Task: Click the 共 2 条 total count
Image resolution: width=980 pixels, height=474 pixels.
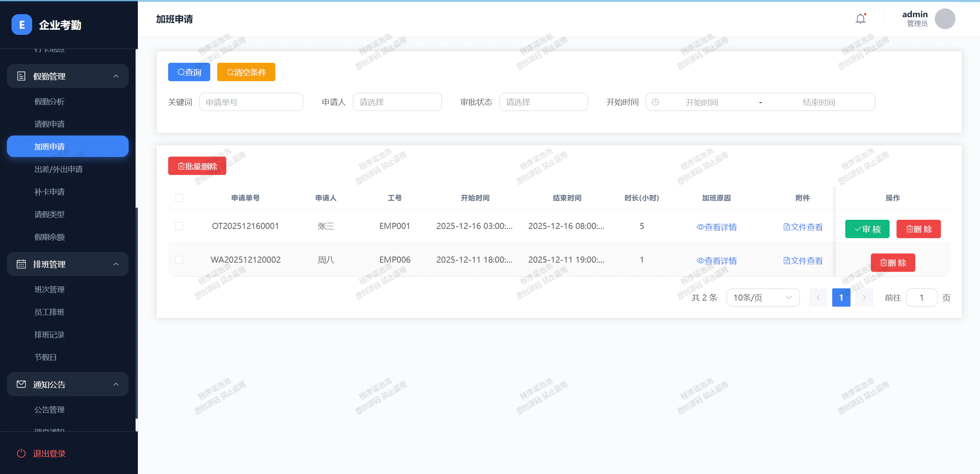Action: (x=705, y=297)
